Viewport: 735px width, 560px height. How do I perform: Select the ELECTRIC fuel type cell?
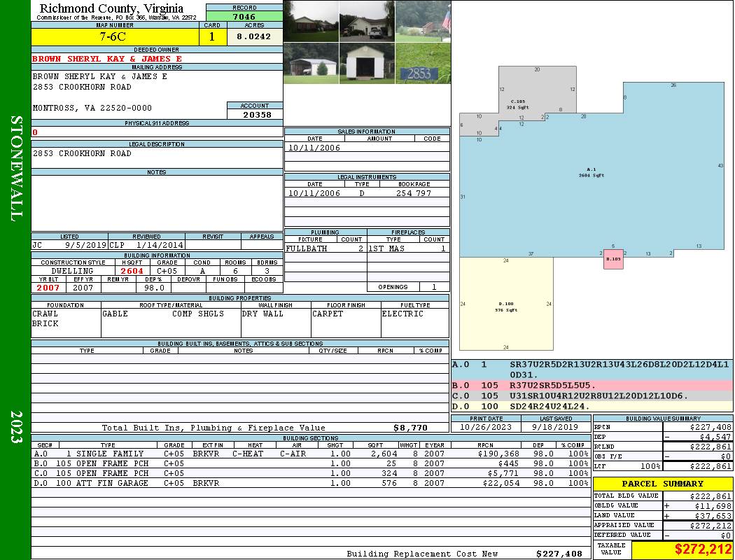(415, 323)
